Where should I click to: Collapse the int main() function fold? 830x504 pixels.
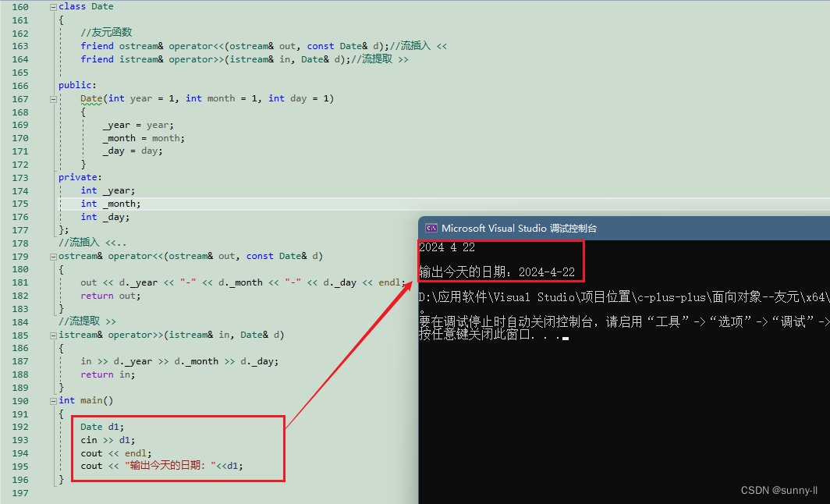pyautogui.click(x=54, y=401)
